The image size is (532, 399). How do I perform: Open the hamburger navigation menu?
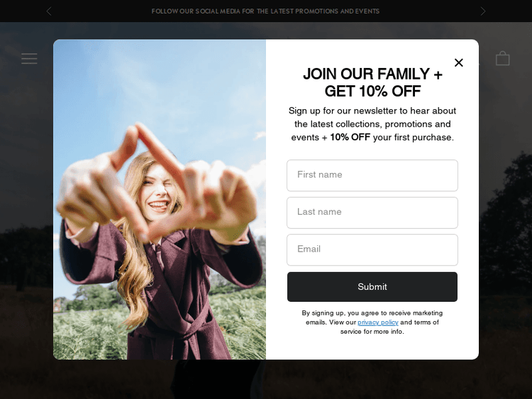tap(29, 58)
